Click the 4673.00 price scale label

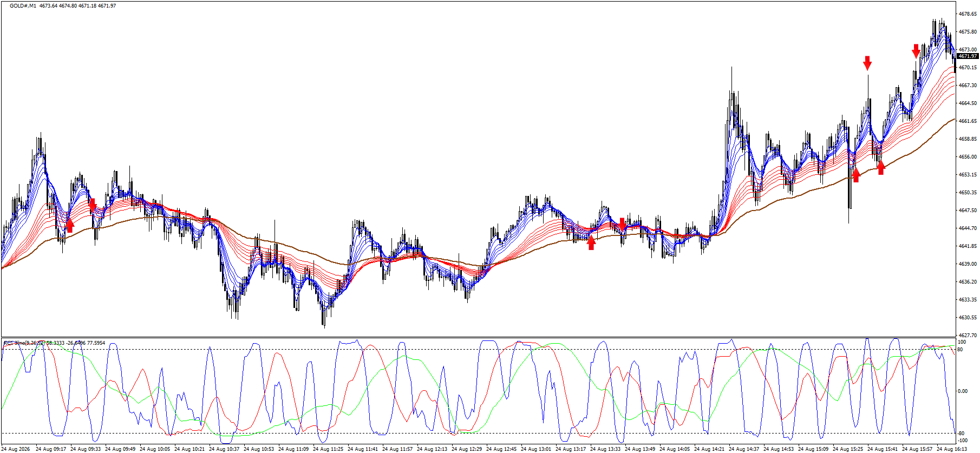point(968,50)
